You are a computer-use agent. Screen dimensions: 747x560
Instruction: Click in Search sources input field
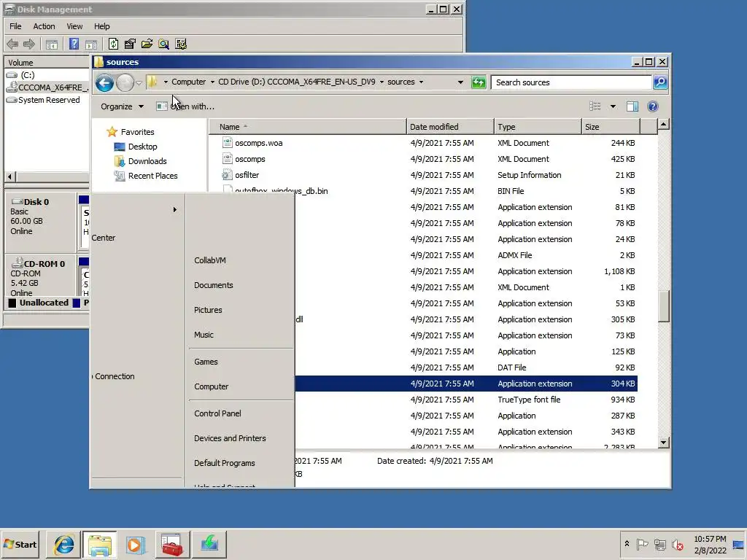[572, 82]
